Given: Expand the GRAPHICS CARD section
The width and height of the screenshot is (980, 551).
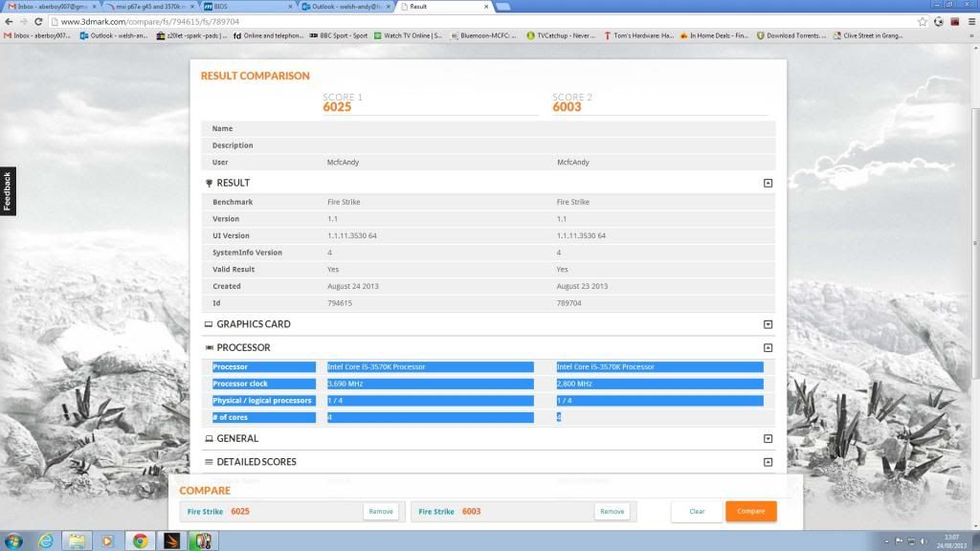Looking at the screenshot, I should click(x=768, y=324).
